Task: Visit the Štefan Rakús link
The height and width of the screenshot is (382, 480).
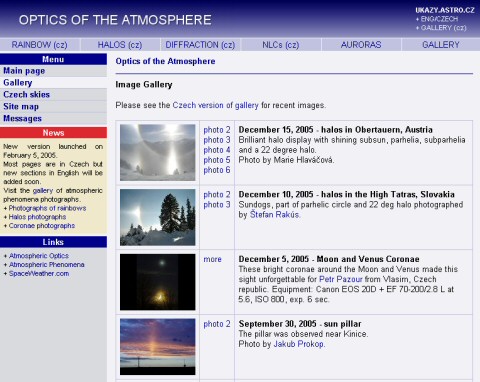Action: pyautogui.click(x=275, y=215)
